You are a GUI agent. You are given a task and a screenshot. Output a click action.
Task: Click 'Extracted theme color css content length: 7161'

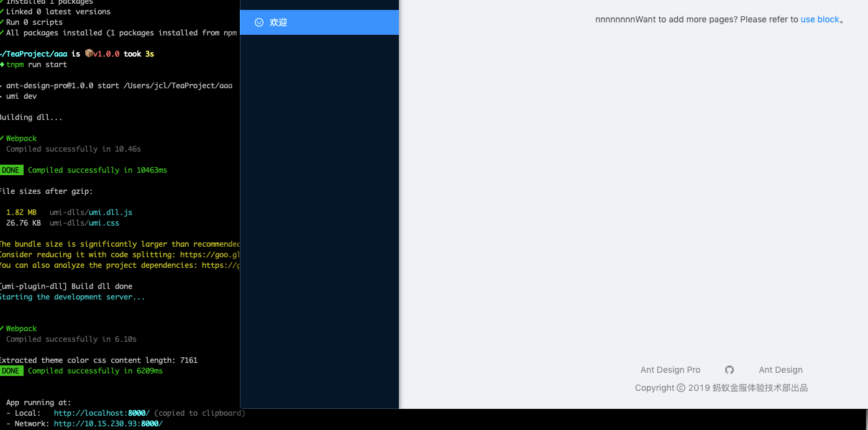[98, 360]
